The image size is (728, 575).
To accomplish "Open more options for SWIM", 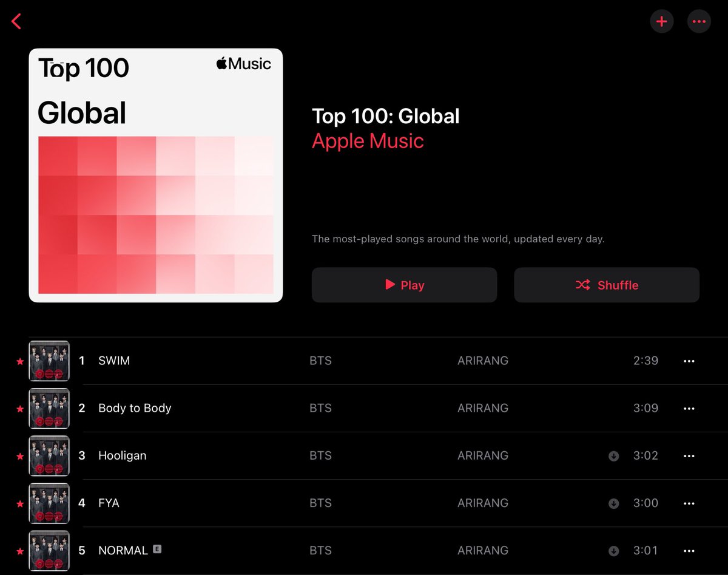I will click(x=689, y=361).
